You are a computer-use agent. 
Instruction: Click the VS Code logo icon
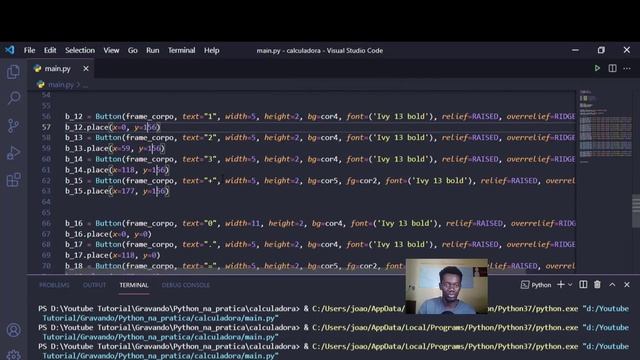point(10,50)
